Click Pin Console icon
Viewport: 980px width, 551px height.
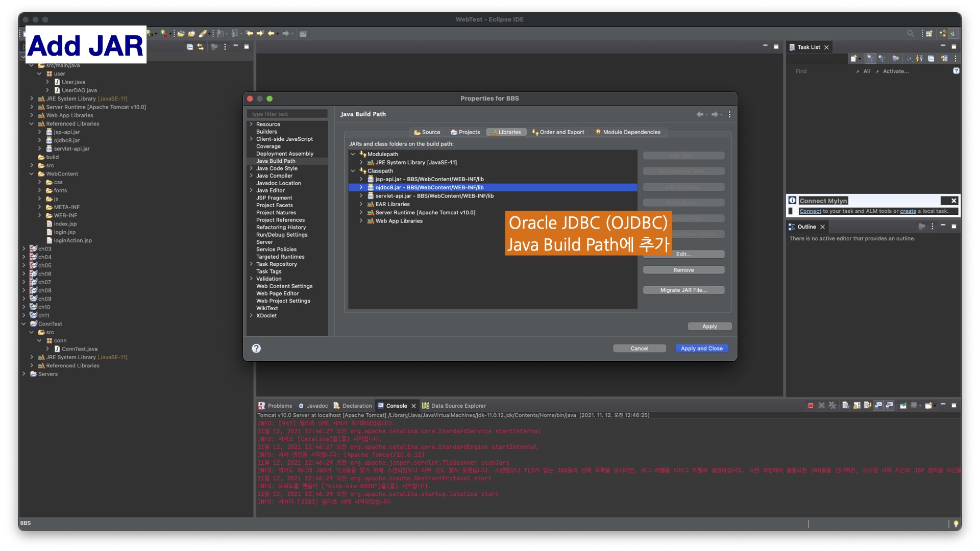click(903, 406)
